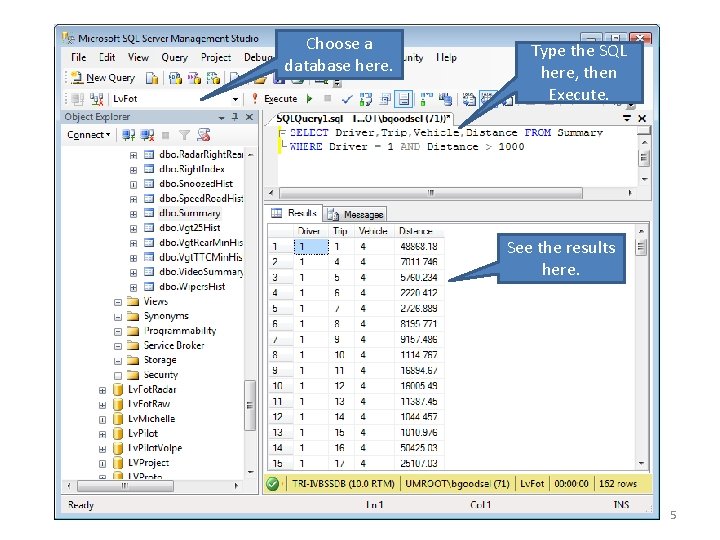720x540 pixels.
Task: Click the green query success status icon
Action: [x=273, y=484]
